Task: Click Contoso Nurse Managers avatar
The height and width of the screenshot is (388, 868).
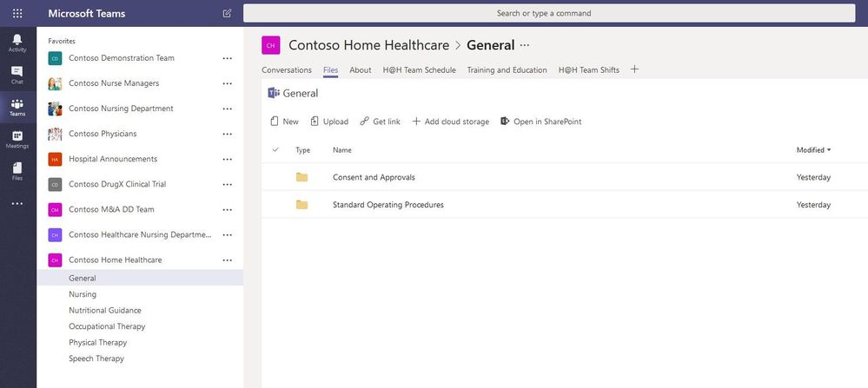Action: click(x=55, y=83)
